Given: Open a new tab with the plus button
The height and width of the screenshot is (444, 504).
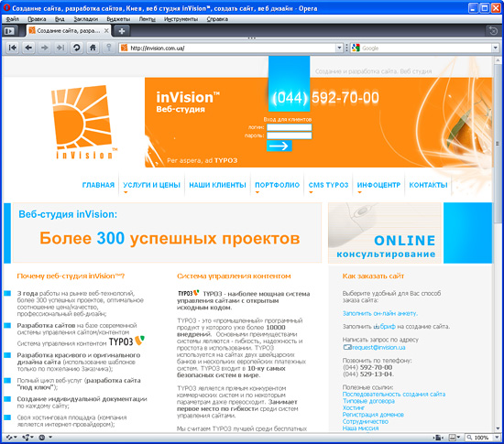Looking at the screenshot, I should coord(122,31).
